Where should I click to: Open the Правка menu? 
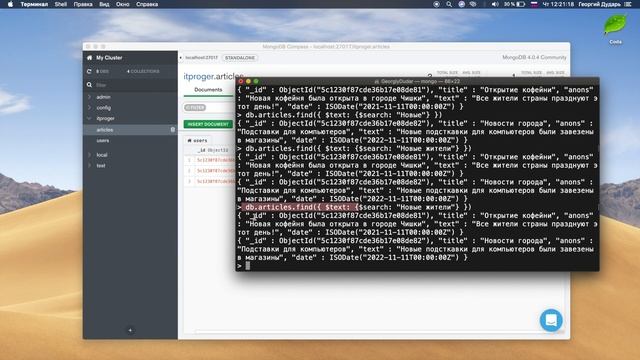coord(83,4)
